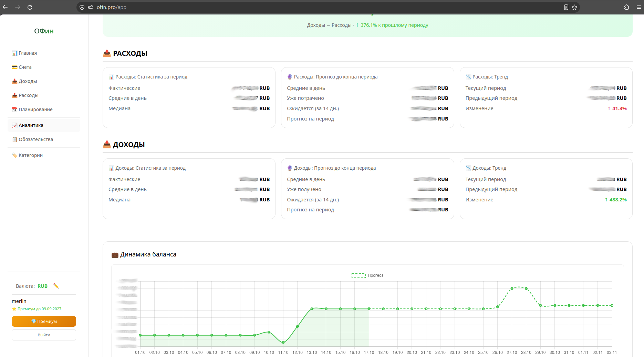Click the 11.10 lowest data point on chart

click(283, 343)
